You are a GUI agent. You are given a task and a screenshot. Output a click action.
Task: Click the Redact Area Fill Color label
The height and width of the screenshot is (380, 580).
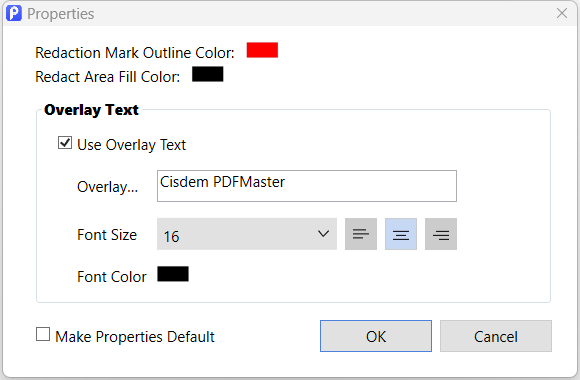(108, 77)
